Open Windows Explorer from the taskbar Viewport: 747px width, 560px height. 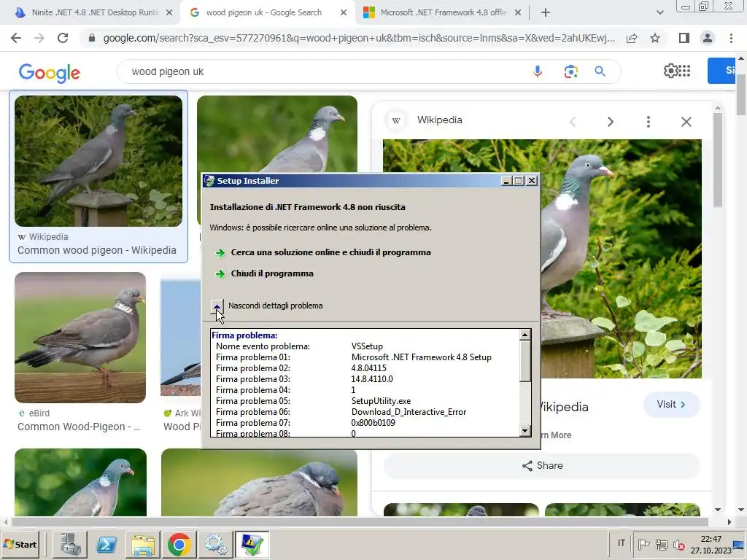[x=143, y=544]
